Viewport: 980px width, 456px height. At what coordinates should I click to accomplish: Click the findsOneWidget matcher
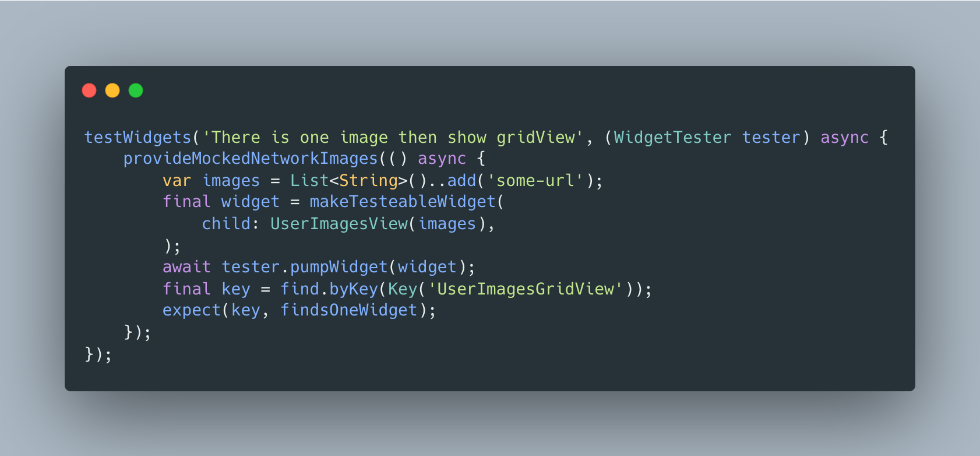coord(349,310)
